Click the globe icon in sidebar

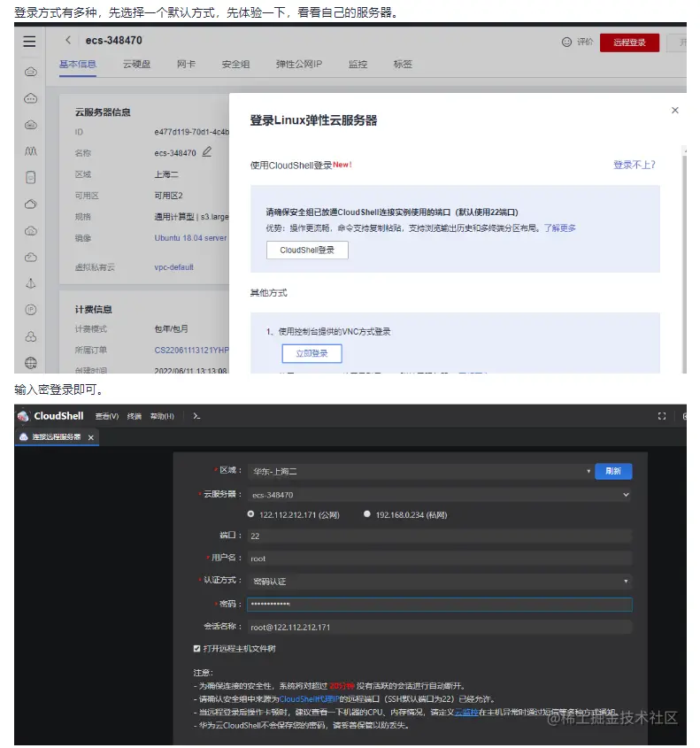click(x=30, y=363)
